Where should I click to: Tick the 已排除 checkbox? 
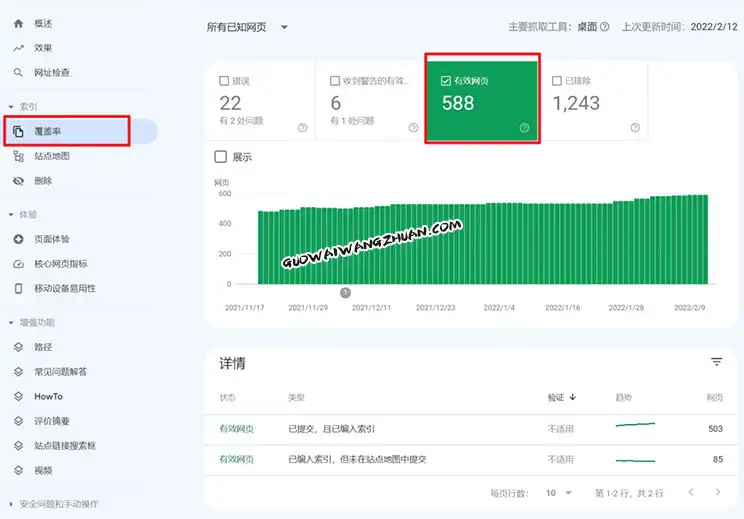(557, 81)
